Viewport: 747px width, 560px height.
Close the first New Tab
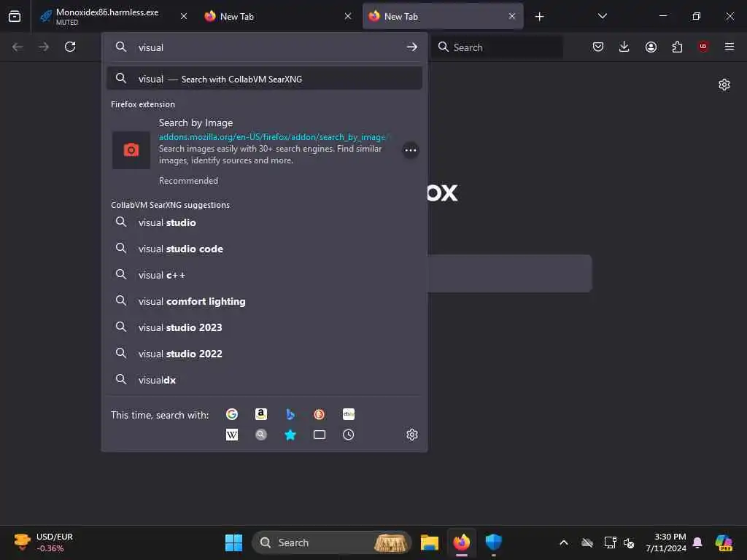click(x=348, y=16)
